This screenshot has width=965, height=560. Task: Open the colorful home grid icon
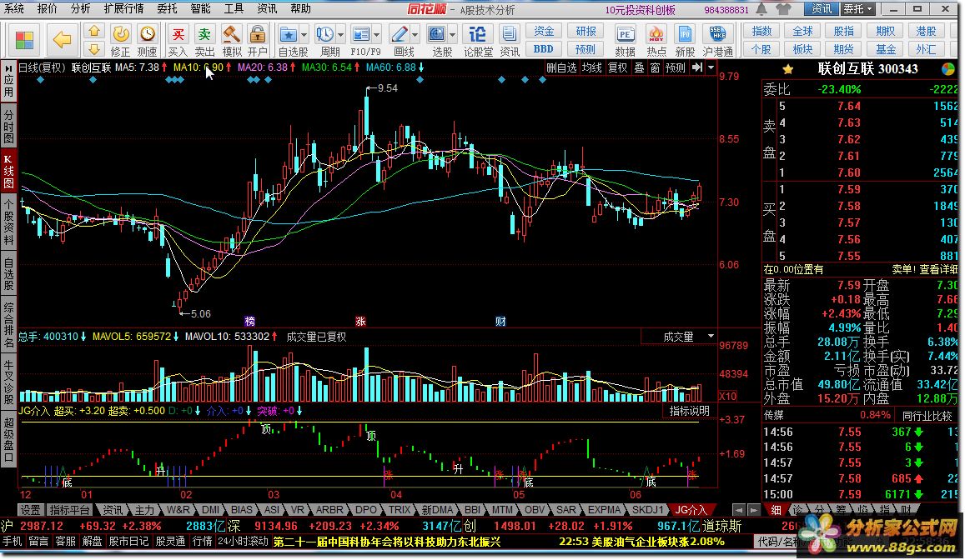click(x=25, y=41)
